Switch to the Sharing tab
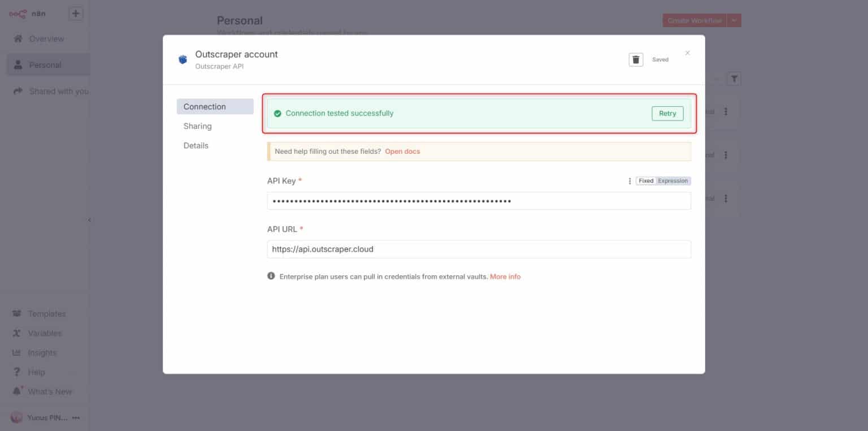 pos(197,126)
